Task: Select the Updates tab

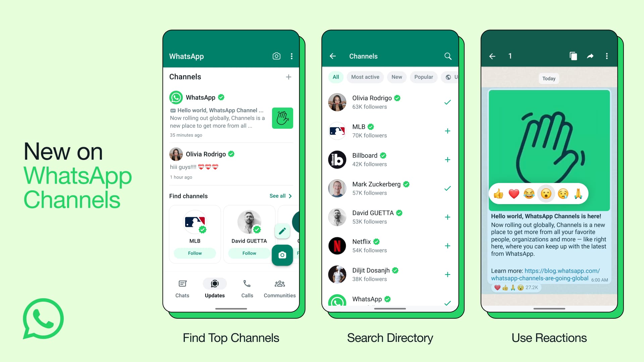Action: pos(215,288)
